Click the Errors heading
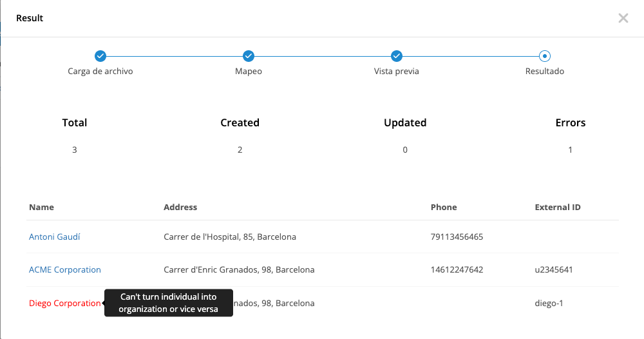Screen dimensions: 644x339 [571, 122]
